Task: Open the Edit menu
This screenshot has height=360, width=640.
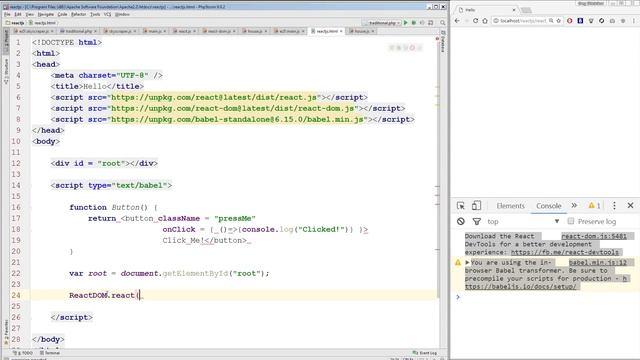Action: [18, 14]
